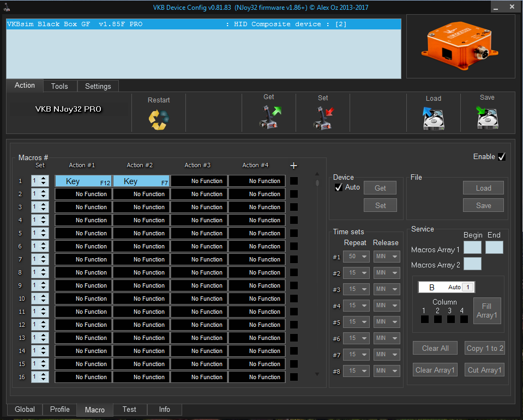
Task: Click the app icon in the title bar
Action: [x=7, y=7]
